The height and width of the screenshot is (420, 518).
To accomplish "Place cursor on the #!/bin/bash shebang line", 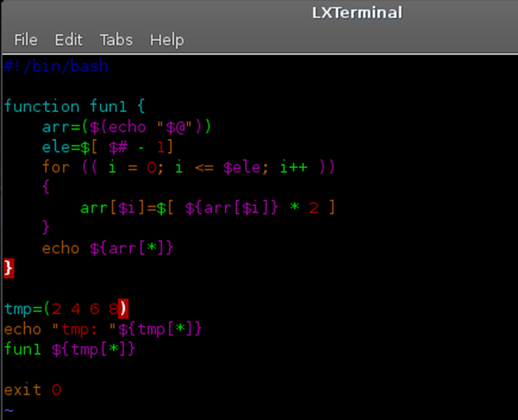I will 56,66.
